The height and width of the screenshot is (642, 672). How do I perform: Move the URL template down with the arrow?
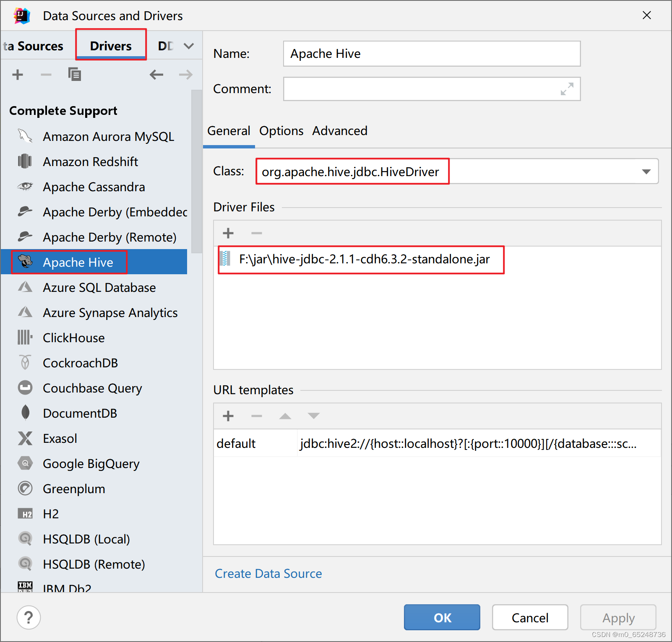[x=314, y=416]
